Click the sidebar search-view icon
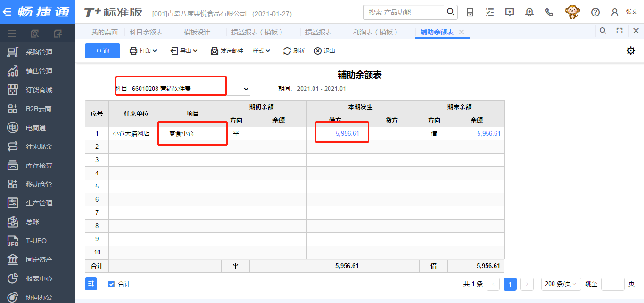Image resolution: width=644 pixels, height=303 pixels. (x=35, y=33)
